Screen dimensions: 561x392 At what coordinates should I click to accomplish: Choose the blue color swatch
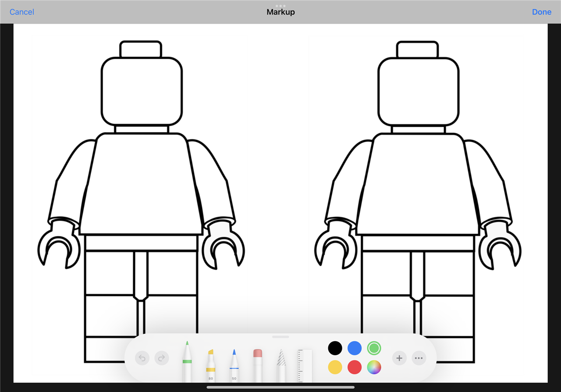tap(355, 349)
